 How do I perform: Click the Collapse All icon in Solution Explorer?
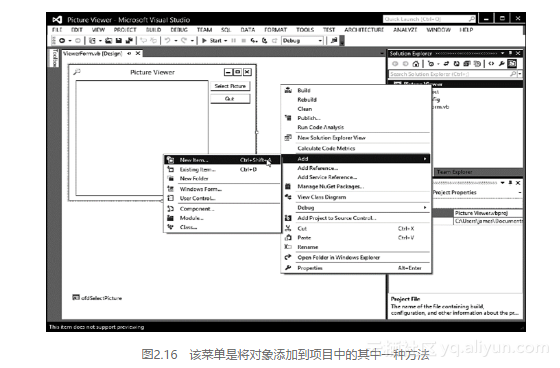467,64
